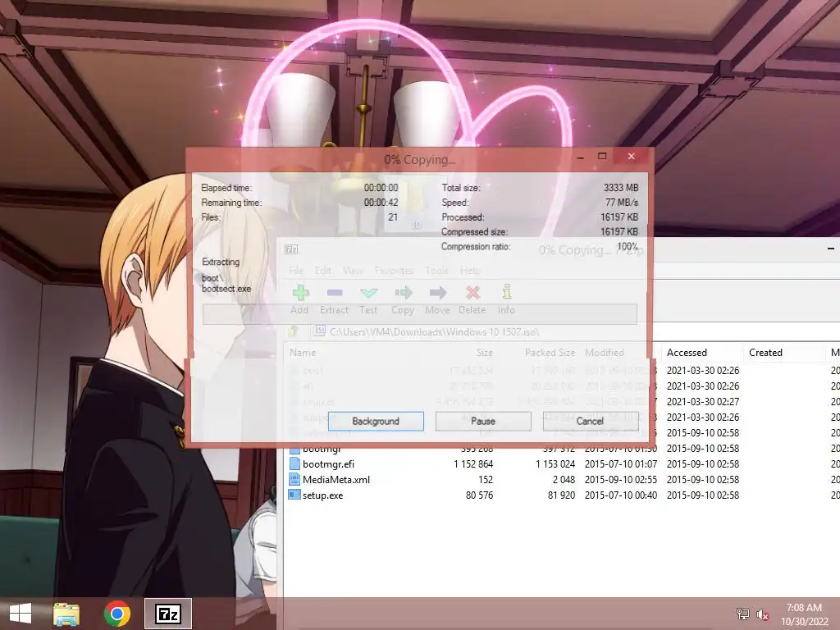This screenshot has width=840, height=630.
Task: Close the 0% Copying dialog window
Action: 632,157
